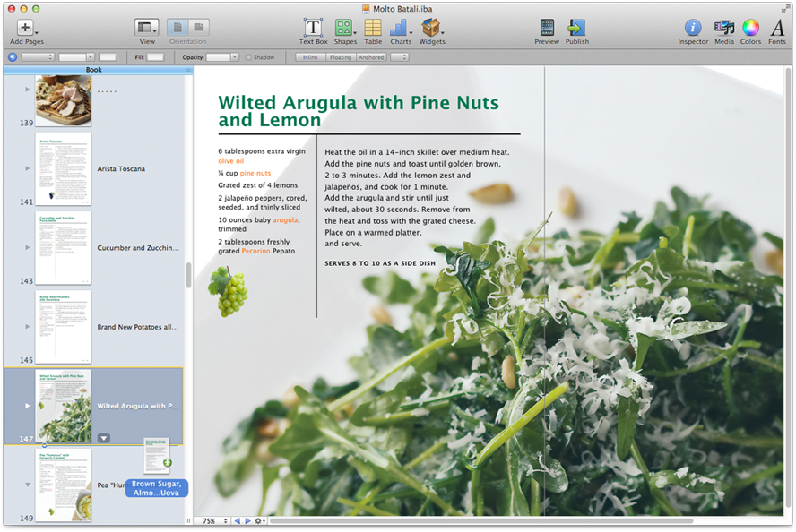Toggle the blue styles drawer button

point(13,57)
